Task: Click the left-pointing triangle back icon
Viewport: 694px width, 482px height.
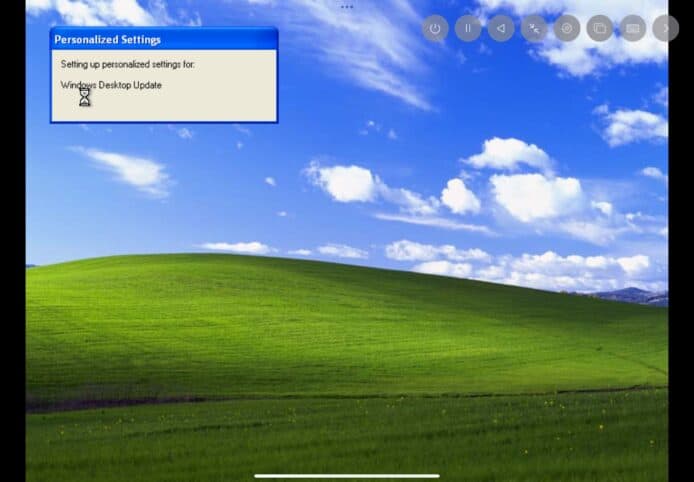Action: click(500, 28)
